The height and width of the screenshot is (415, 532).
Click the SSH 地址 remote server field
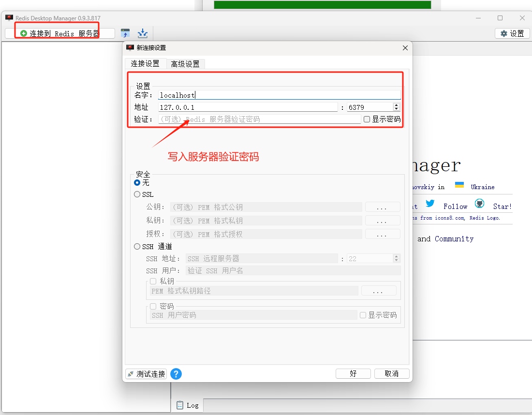tap(262, 259)
